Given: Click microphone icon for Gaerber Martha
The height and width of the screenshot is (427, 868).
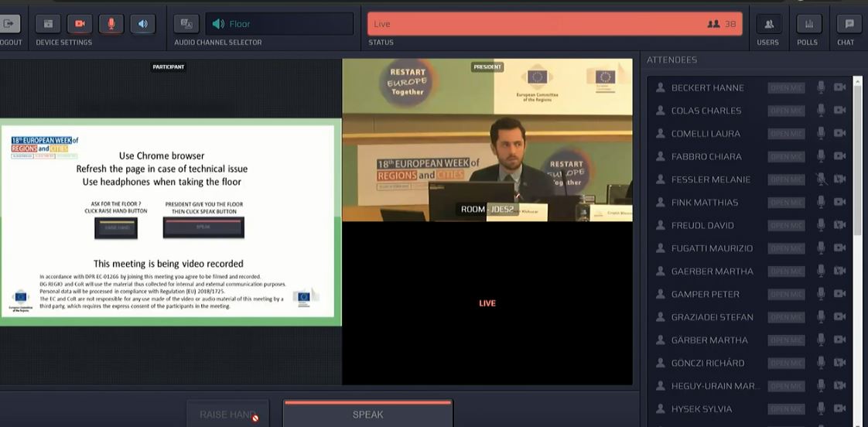Looking at the screenshot, I should 821,271.
